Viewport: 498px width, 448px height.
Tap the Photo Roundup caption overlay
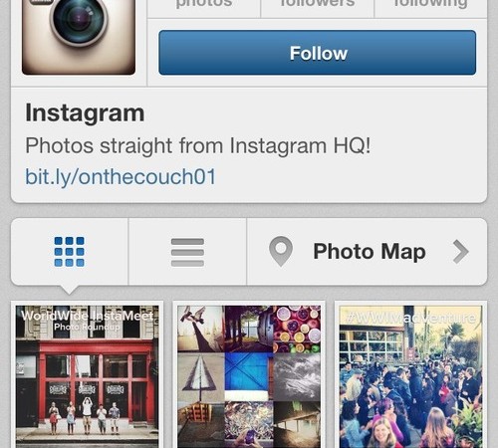pyautogui.click(x=87, y=327)
